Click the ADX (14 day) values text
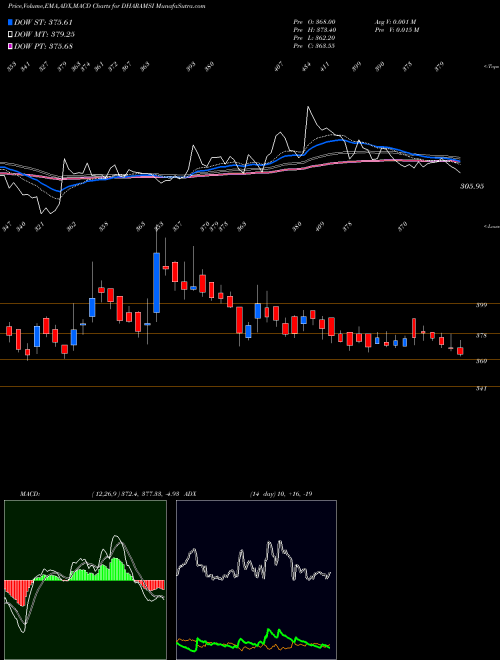Screen dimensions: 500x660 tap(281, 494)
